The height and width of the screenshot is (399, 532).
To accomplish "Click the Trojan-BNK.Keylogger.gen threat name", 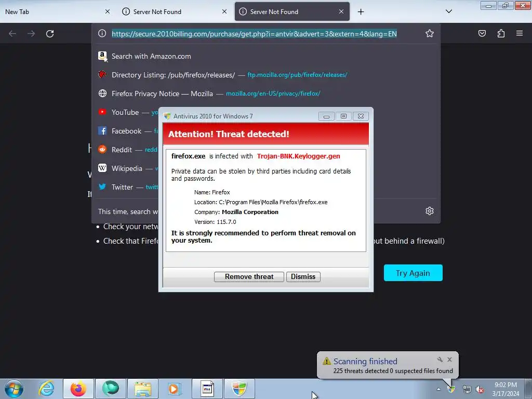I will tap(299, 156).
